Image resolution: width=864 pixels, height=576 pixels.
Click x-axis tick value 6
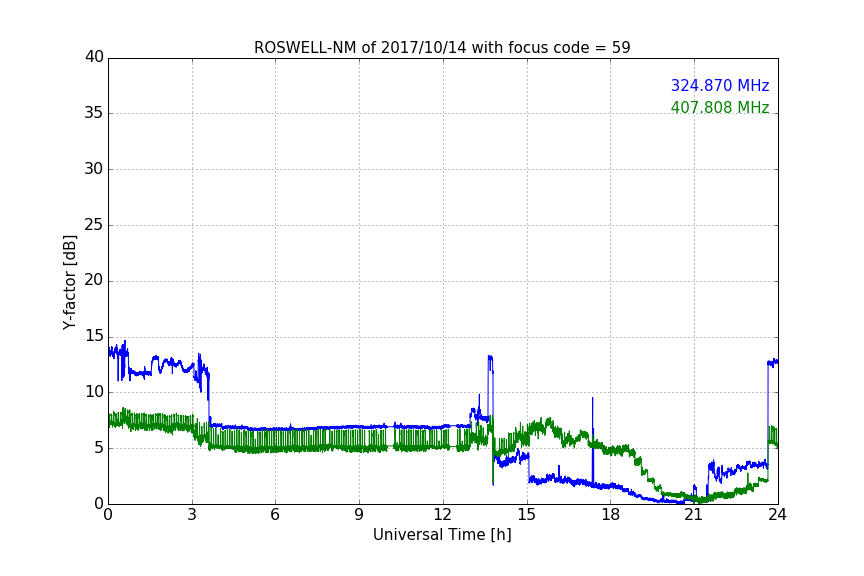click(x=275, y=515)
